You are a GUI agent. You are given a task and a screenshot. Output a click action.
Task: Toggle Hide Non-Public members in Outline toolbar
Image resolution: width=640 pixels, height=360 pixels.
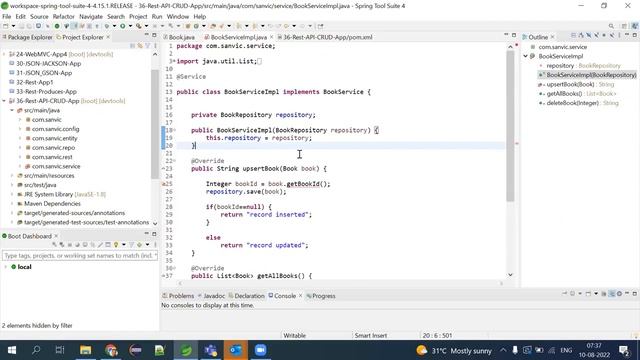pyautogui.click(x=604, y=36)
